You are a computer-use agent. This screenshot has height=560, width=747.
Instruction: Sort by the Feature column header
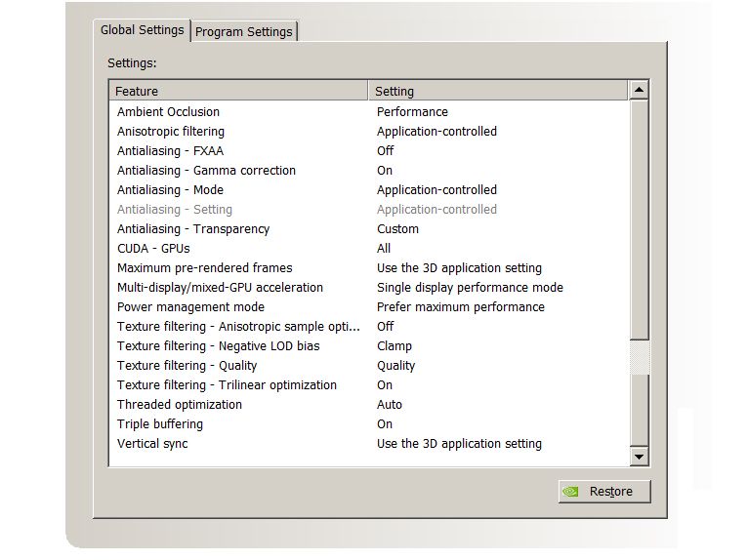238,91
